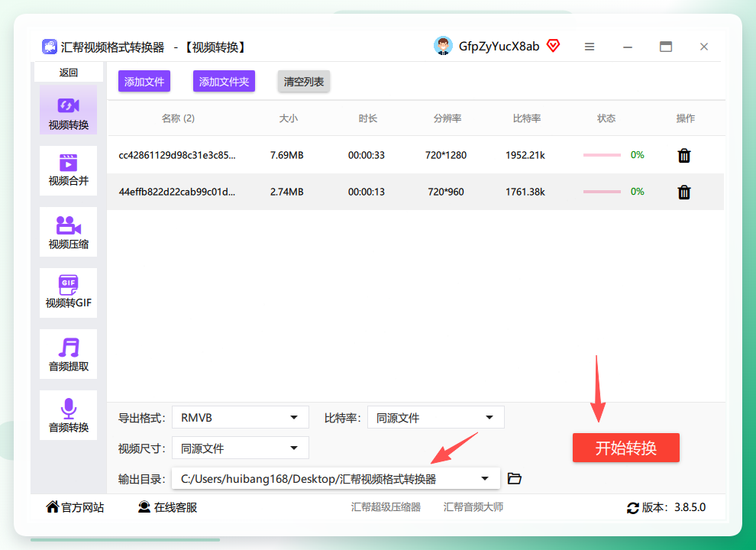Viewport: 756px width, 550px height.
Task: Click 0% status of 7.69MB file
Action: 638,155
